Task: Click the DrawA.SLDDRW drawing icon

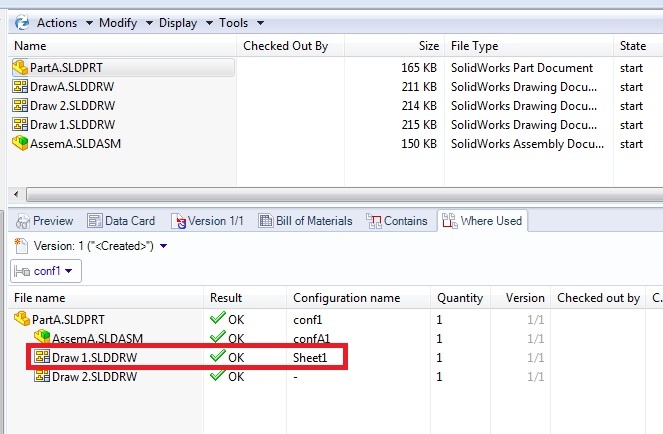Action: [20, 87]
